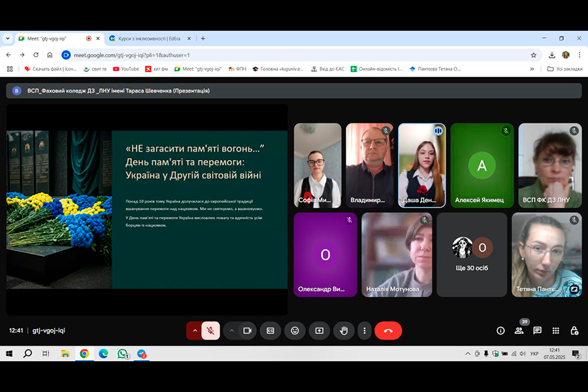The height and width of the screenshot is (392, 588).
Task: Open Windows taskbar search
Action: pyautogui.click(x=27, y=353)
